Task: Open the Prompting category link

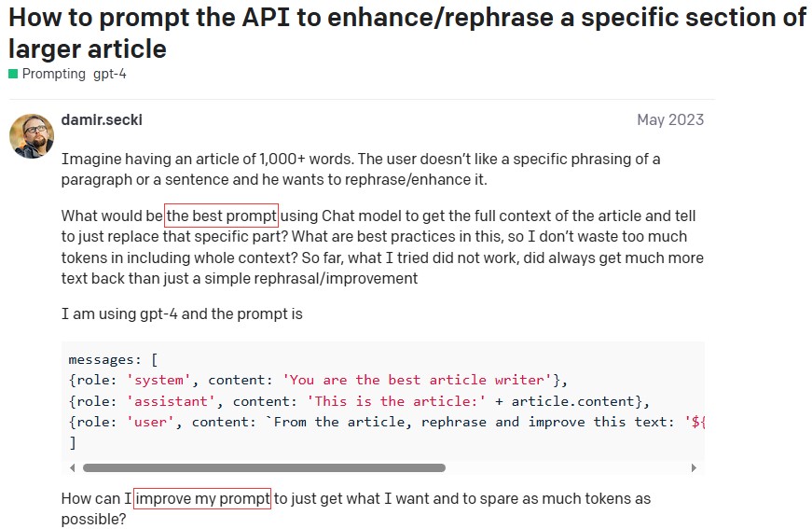Action: (x=53, y=74)
